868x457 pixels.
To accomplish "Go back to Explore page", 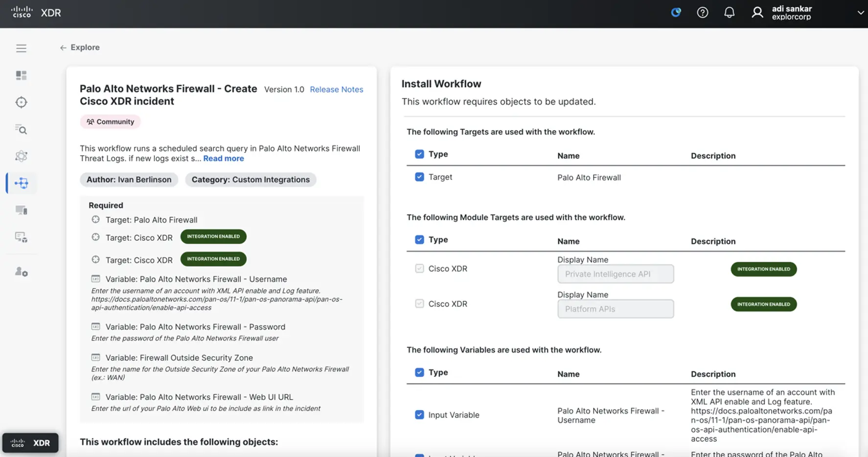I will tap(80, 47).
